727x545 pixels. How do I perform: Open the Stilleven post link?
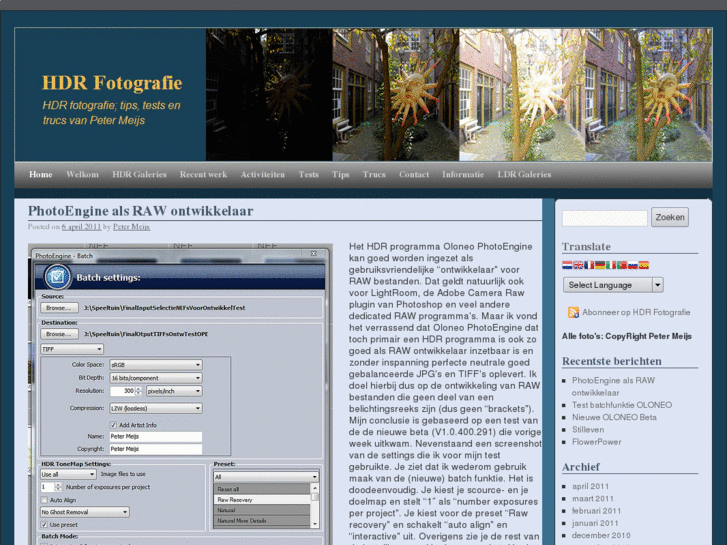587,430
